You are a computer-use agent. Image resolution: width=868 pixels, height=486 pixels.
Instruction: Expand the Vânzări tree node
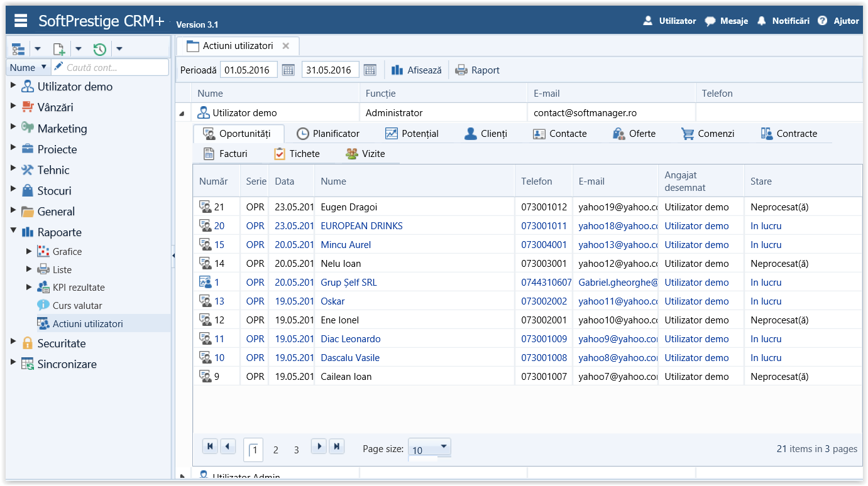pyautogui.click(x=14, y=107)
